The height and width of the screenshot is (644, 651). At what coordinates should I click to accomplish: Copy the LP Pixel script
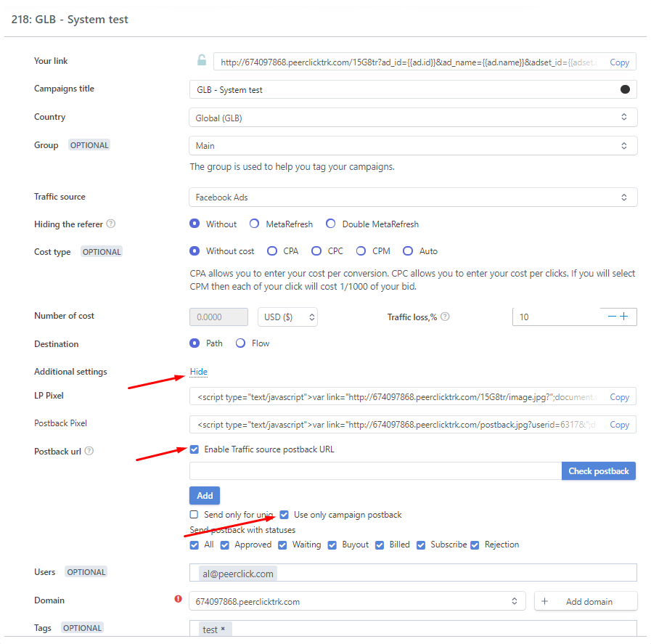tap(620, 397)
